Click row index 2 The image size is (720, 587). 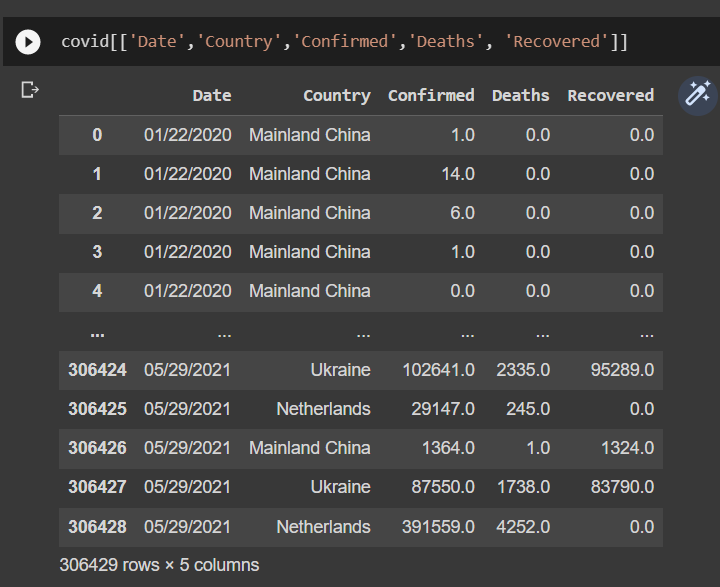97,213
